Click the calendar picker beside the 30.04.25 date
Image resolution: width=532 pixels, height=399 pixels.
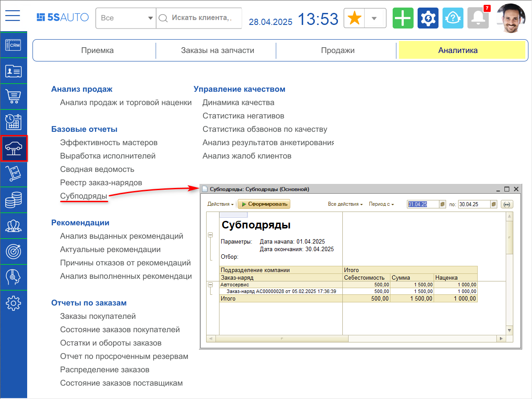point(494,204)
